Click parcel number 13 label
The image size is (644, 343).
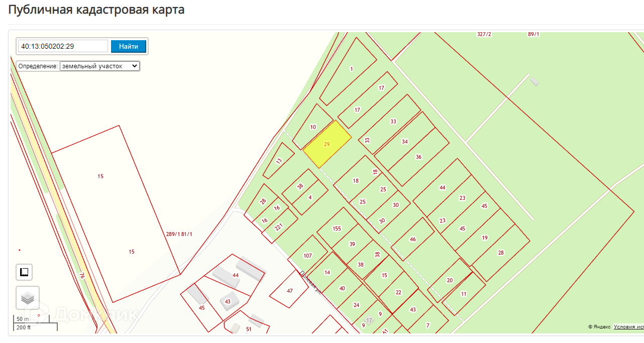pyautogui.click(x=279, y=161)
